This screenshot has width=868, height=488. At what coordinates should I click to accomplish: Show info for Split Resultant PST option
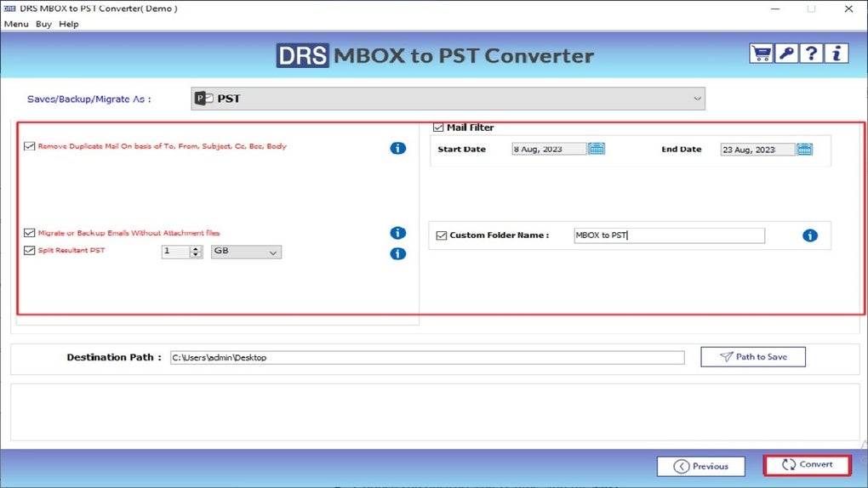coord(397,253)
